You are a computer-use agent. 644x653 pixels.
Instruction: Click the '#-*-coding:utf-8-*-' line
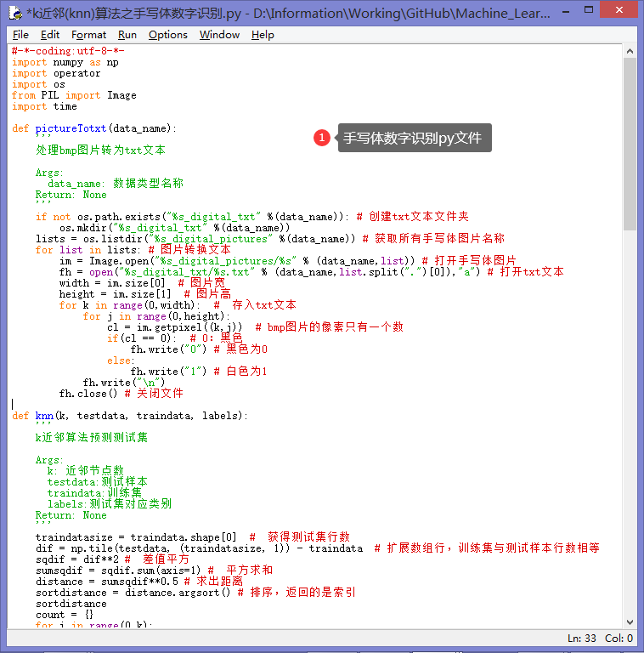tap(68, 51)
